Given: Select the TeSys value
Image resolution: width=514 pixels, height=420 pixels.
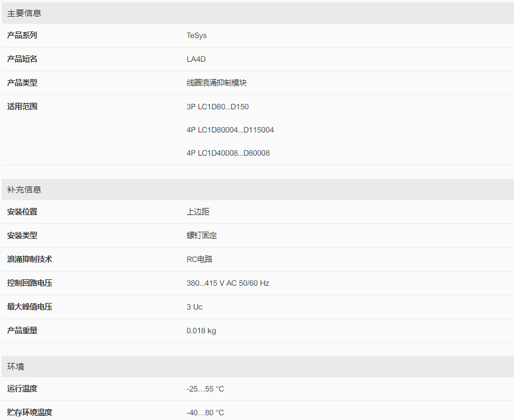Looking at the screenshot, I should pyautogui.click(x=197, y=36).
